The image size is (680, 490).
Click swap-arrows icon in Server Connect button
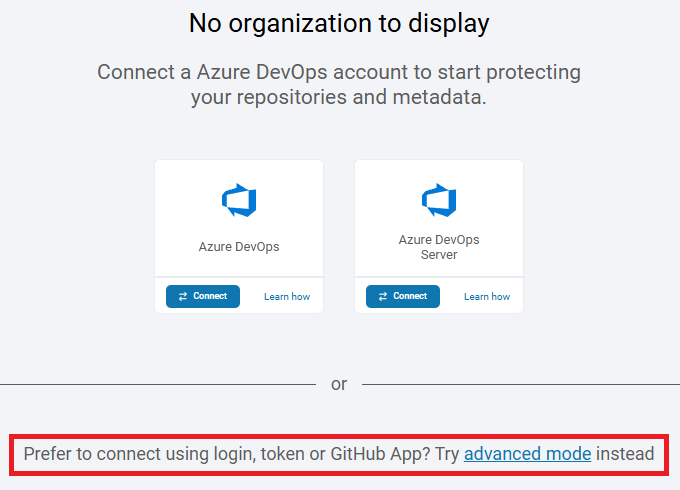383,296
